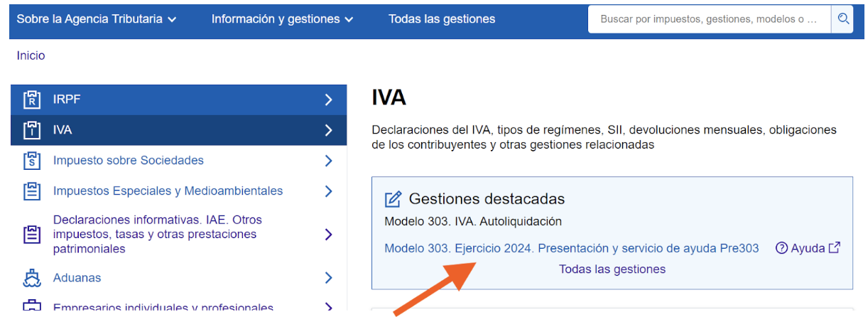
Task: Select IVA in the sidebar menu
Action: 179,130
